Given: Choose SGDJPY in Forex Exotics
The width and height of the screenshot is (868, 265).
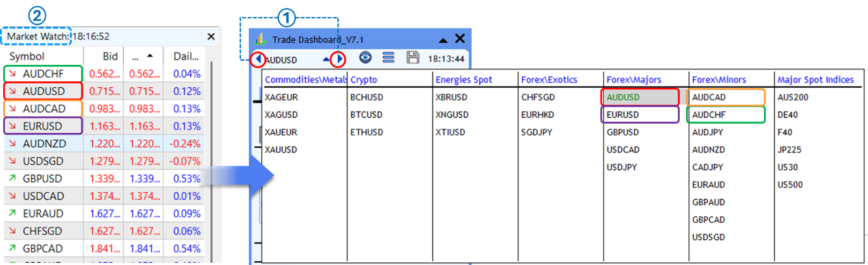Looking at the screenshot, I should tap(537, 132).
